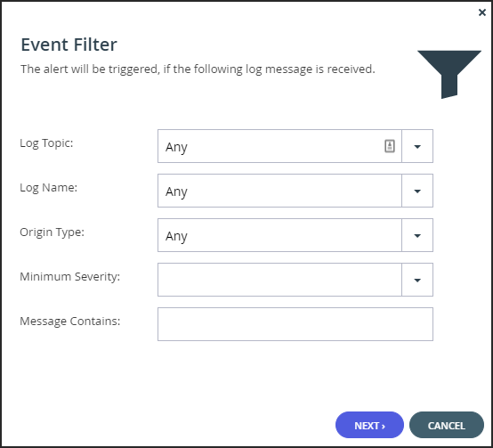Image resolution: width=493 pixels, height=448 pixels.
Task: Click inside the Log Name combo box text
Action: coord(279,191)
